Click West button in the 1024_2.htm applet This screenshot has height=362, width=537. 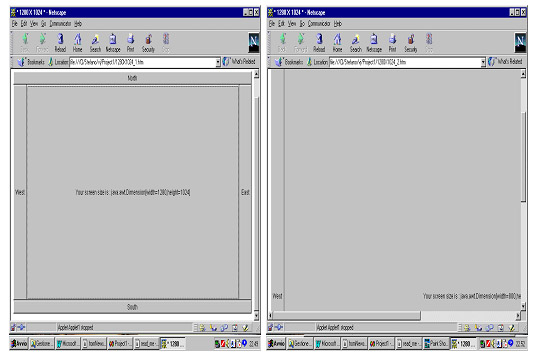pyautogui.click(x=277, y=190)
